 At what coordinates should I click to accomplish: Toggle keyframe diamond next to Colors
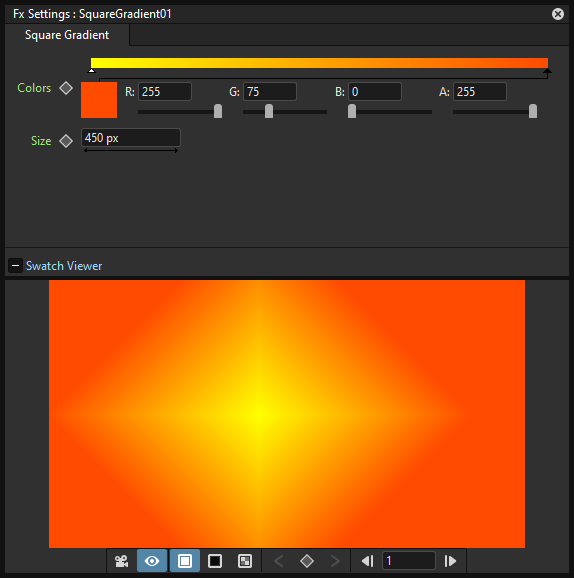tap(66, 88)
